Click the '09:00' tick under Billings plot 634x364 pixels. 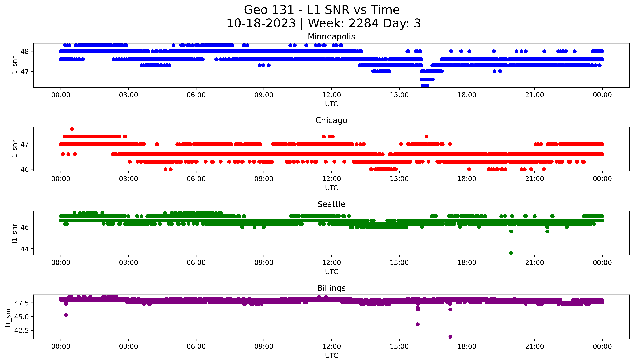tap(264, 346)
